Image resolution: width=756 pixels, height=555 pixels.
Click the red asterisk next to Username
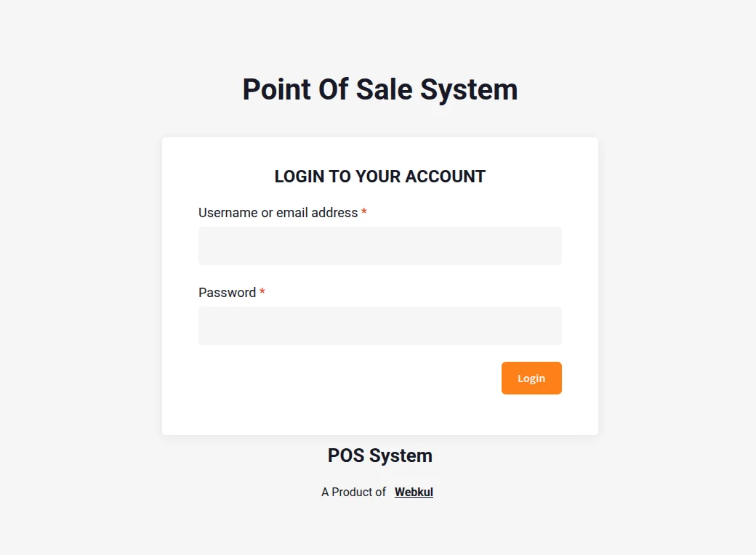click(x=363, y=212)
